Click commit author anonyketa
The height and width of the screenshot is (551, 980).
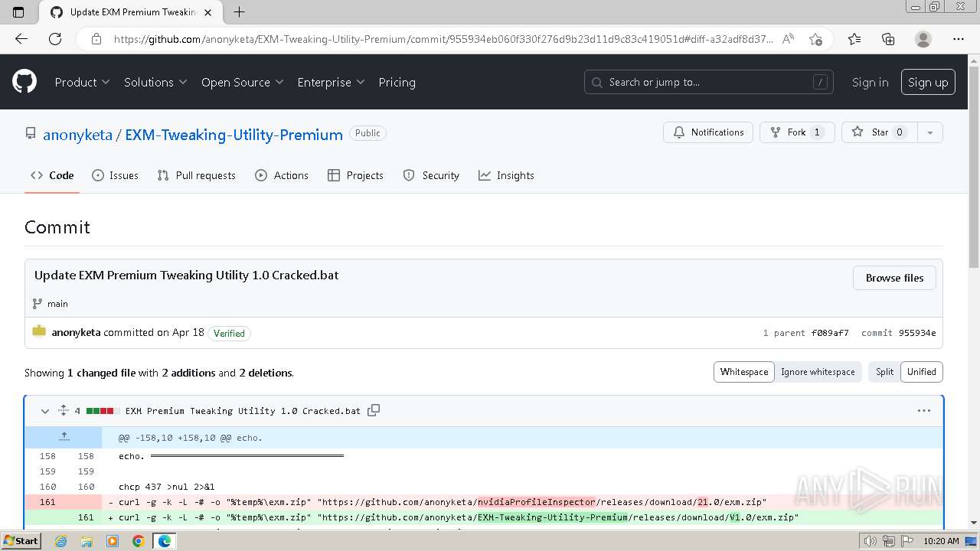[76, 333]
